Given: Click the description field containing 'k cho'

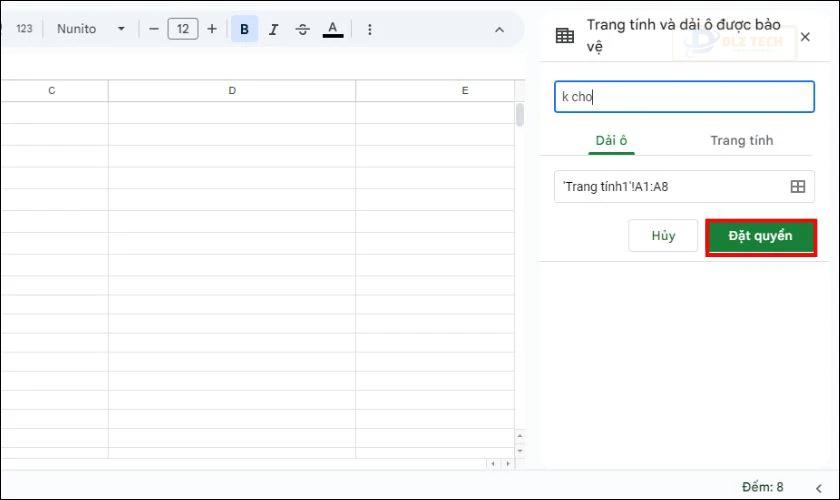Looking at the screenshot, I should pyautogui.click(x=684, y=97).
